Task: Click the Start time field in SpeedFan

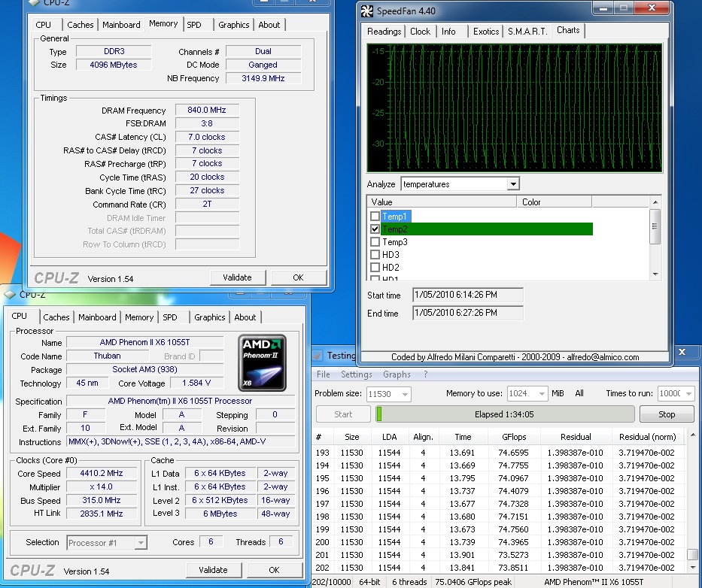Action: click(x=467, y=295)
